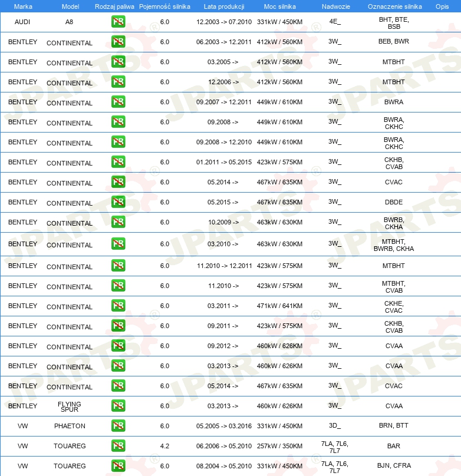The height and width of the screenshot is (476, 461).
Task: Select the BAR engine code cell
Action: (x=394, y=446)
